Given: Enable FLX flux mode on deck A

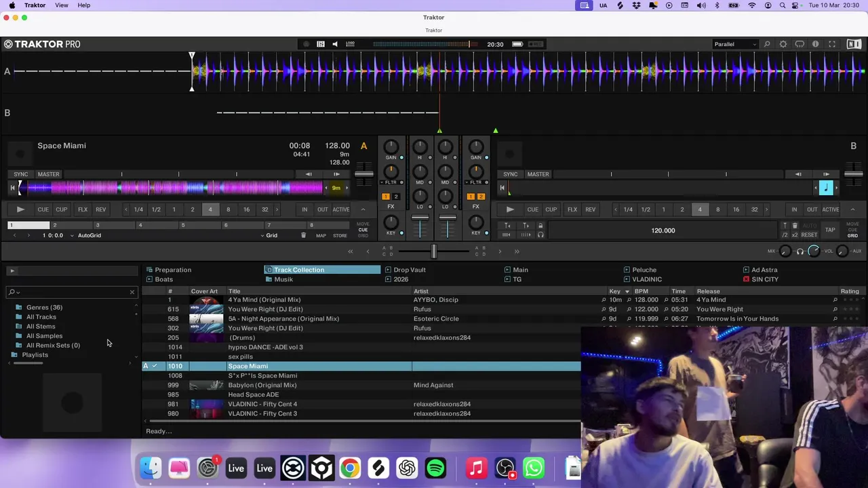Looking at the screenshot, I should 83,209.
